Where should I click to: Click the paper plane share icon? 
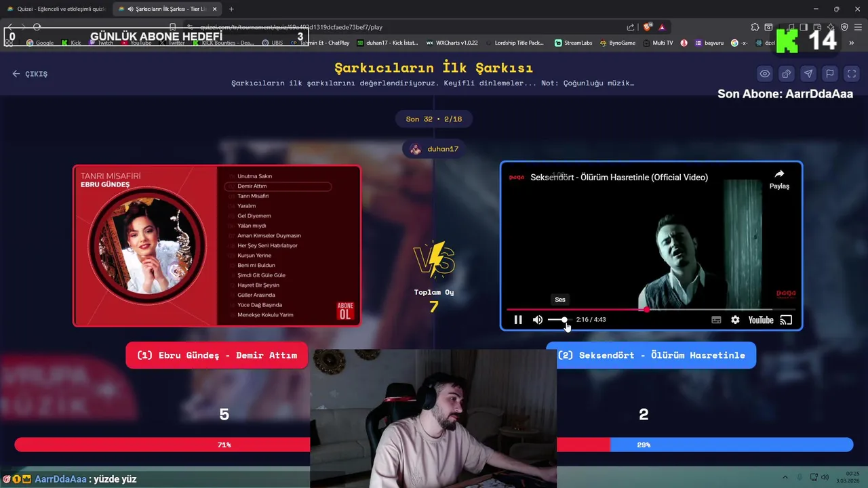click(x=808, y=74)
